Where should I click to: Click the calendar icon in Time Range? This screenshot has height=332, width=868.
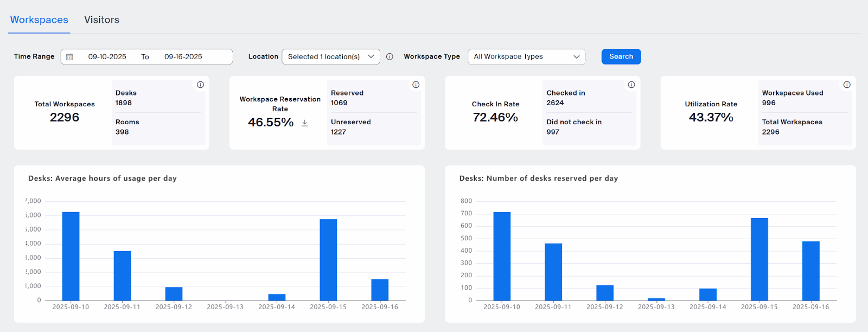69,57
